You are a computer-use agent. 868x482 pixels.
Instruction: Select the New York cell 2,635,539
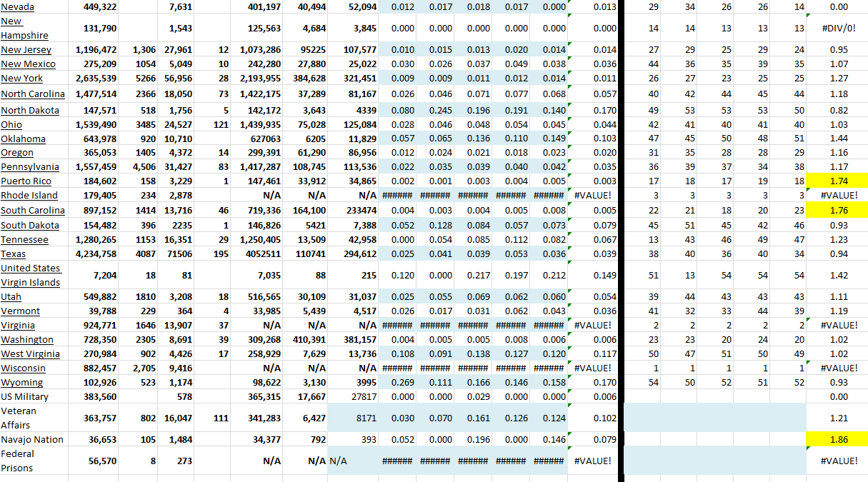tap(95, 79)
